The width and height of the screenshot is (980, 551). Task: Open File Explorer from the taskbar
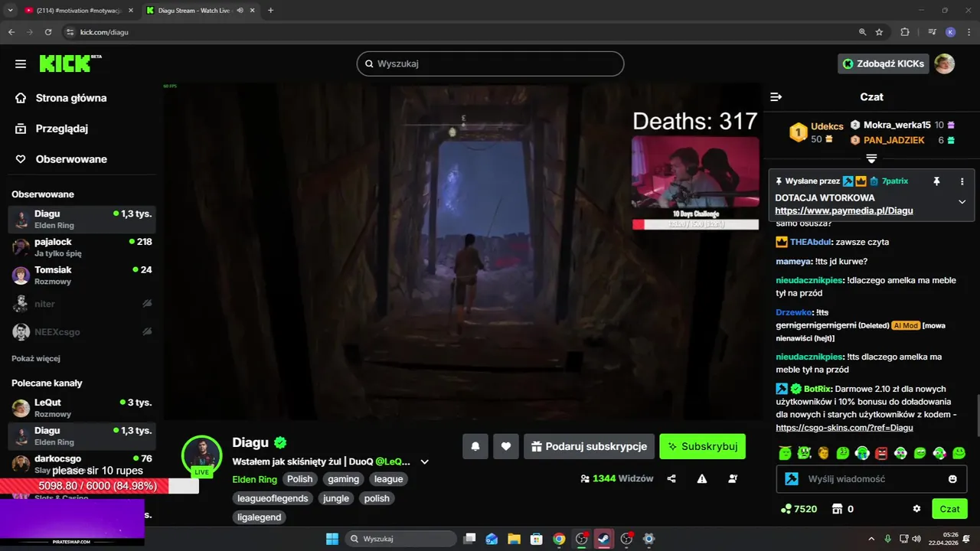514,539
